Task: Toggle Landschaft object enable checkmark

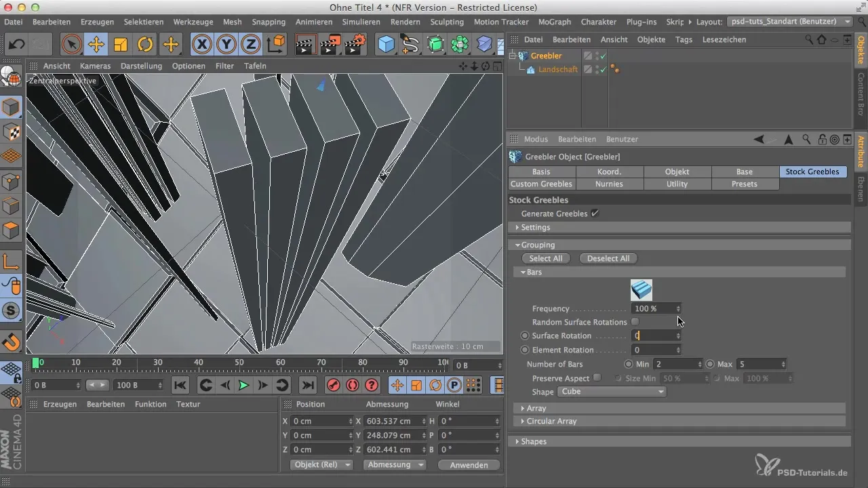Action: (x=602, y=69)
